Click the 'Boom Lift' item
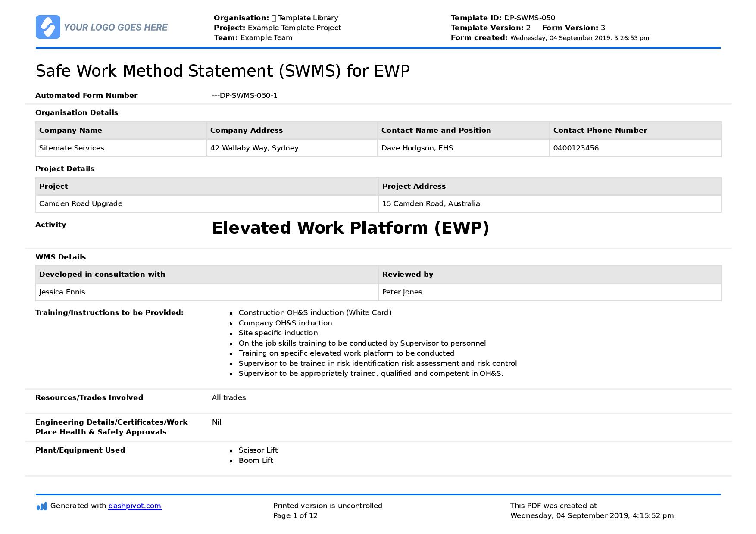 256,460
